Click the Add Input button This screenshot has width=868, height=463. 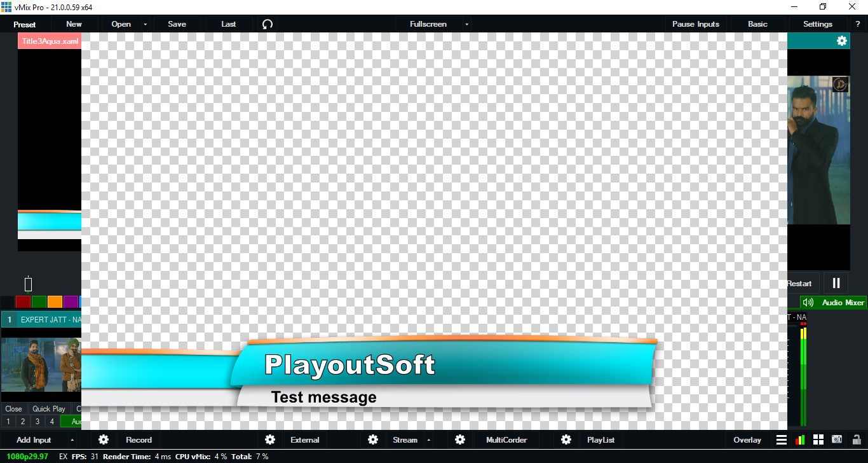click(34, 439)
